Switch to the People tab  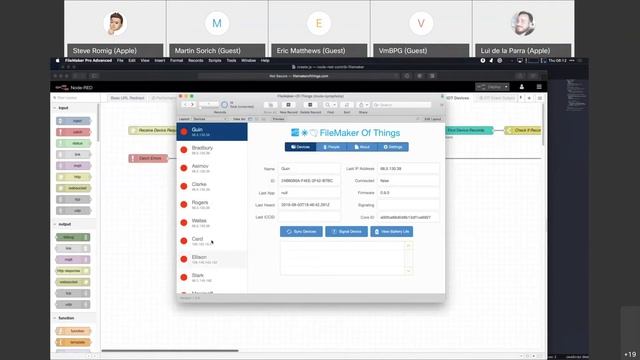click(x=331, y=147)
